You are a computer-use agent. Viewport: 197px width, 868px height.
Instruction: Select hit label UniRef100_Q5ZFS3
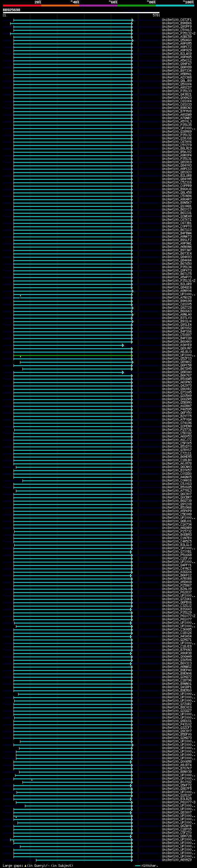coord(177,358)
